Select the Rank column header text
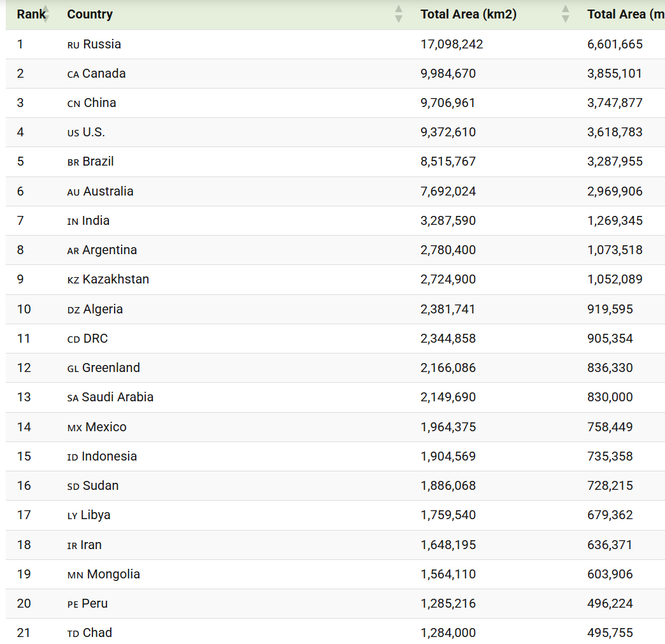Image resolution: width=665 pixels, height=644 pixels. pos(29,14)
